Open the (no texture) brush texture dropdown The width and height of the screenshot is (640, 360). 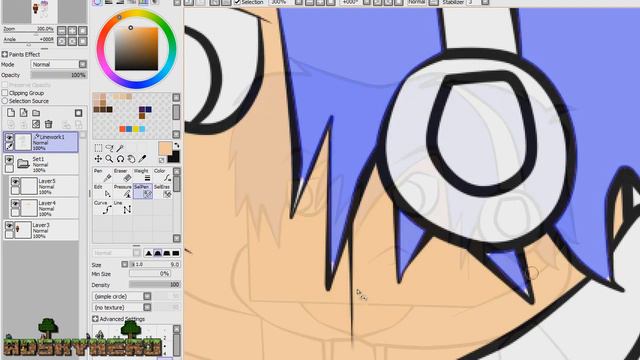click(x=147, y=307)
